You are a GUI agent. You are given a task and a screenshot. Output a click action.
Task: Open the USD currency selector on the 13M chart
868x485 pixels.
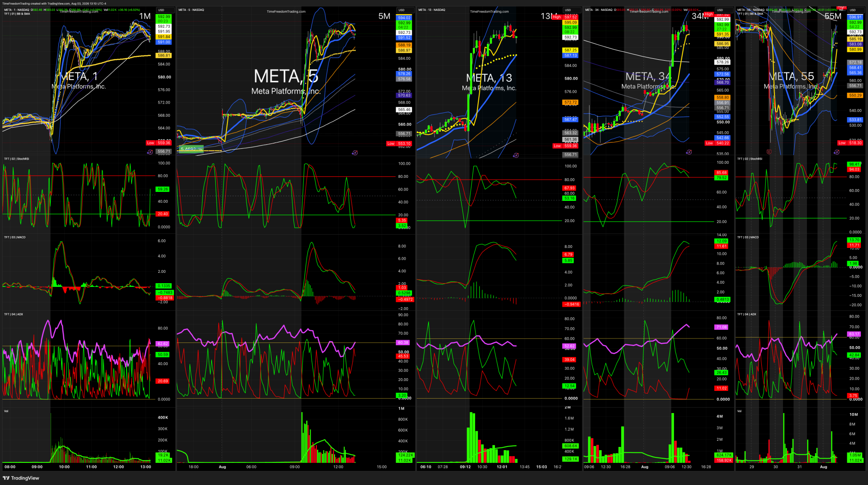[568, 10]
